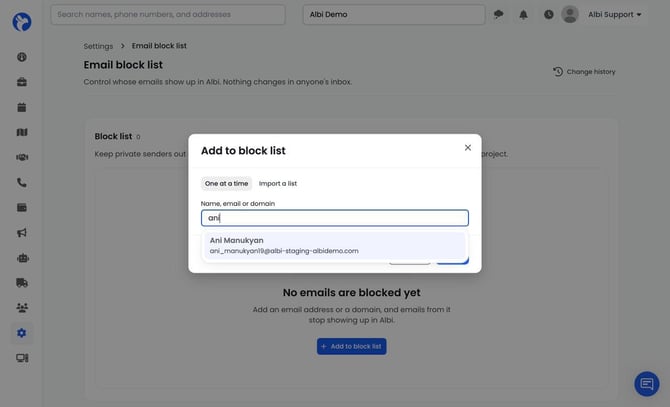Open the chat messages icon in top bar
The height and width of the screenshot is (407, 670).
[x=498, y=15]
